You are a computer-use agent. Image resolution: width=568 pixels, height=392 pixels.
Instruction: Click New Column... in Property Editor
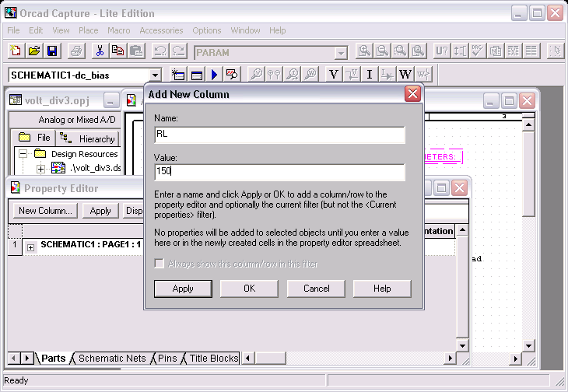pos(45,211)
